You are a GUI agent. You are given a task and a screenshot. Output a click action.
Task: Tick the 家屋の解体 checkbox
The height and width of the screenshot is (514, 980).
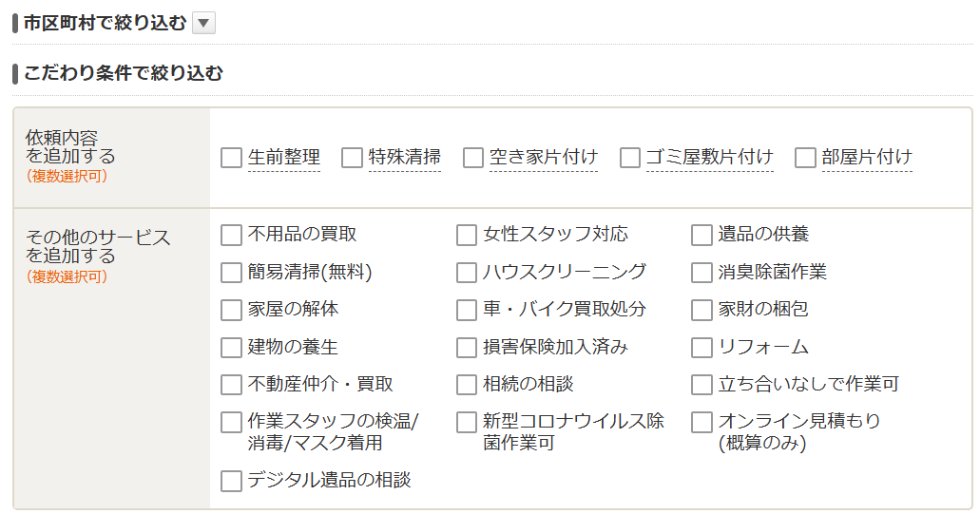[x=231, y=310]
